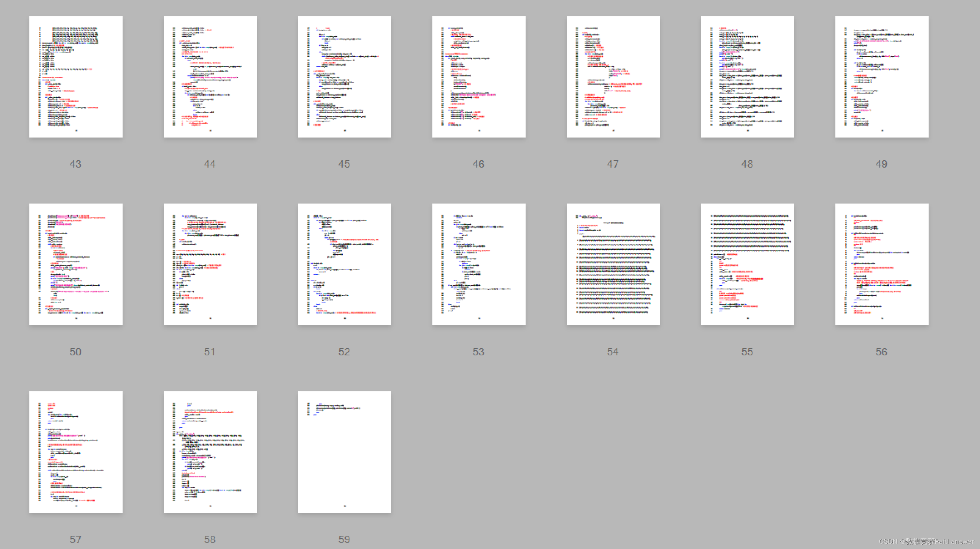Click the page number label 47
This screenshot has height=549, width=980.
click(x=613, y=164)
